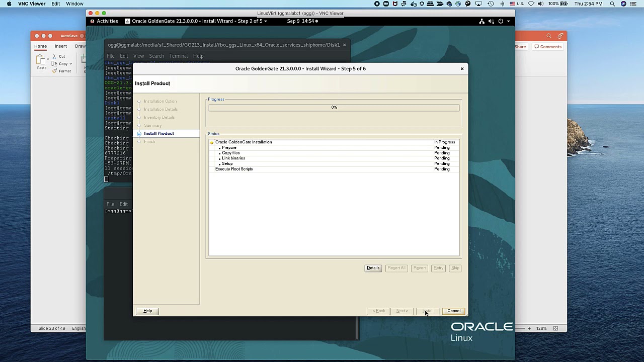Image resolution: width=644 pixels, height=362 pixels.
Task: Open the terminal Edit menu
Action: (x=124, y=56)
